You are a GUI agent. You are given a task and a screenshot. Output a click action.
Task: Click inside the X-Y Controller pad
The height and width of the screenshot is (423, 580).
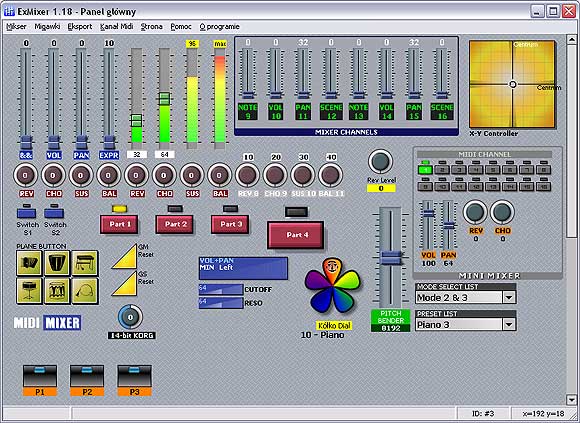pos(512,84)
